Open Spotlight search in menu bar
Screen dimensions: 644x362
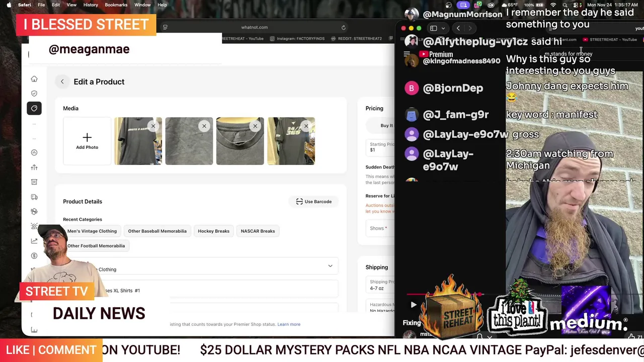click(566, 5)
